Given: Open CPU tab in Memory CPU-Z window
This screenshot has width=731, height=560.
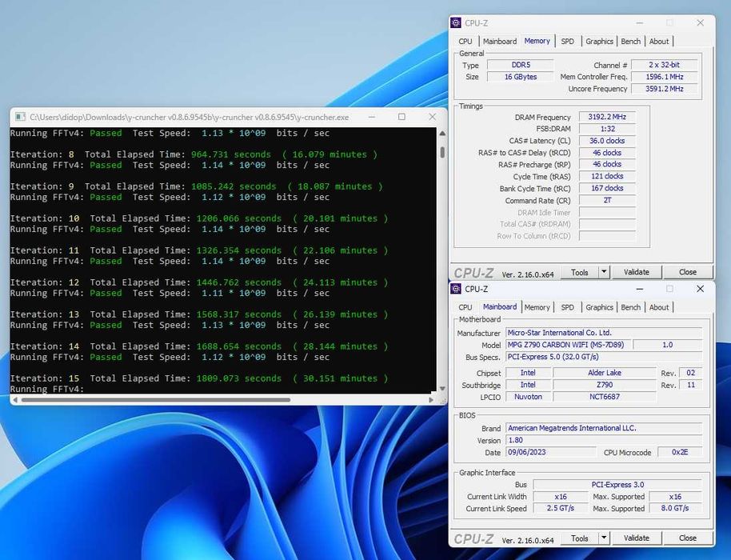Looking at the screenshot, I should pyautogui.click(x=465, y=42).
